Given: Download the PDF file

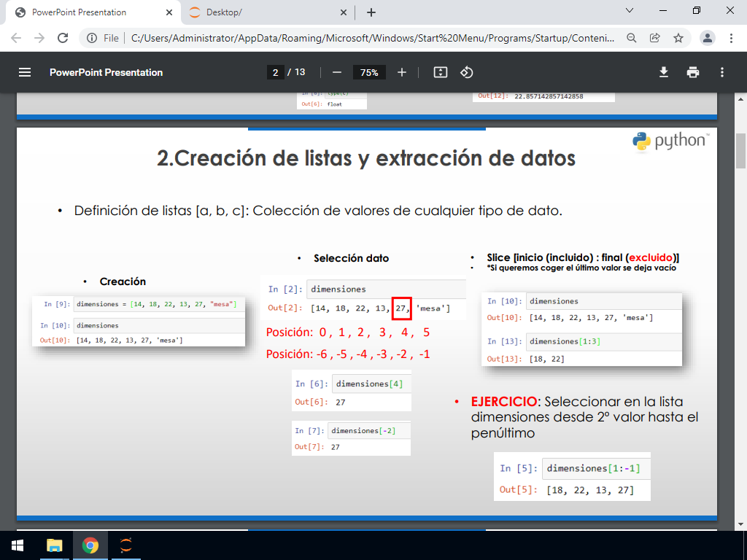Looking at the screenshot, I should click(664, 72).
